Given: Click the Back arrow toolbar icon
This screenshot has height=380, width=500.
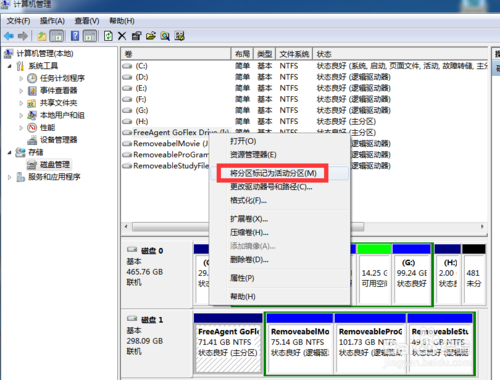Looking at the screenshot, I should (x=9, y=36).
